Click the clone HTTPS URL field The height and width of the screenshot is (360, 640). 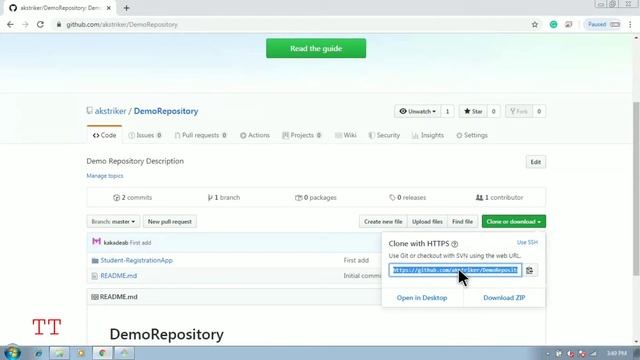[x=455, y=270]
